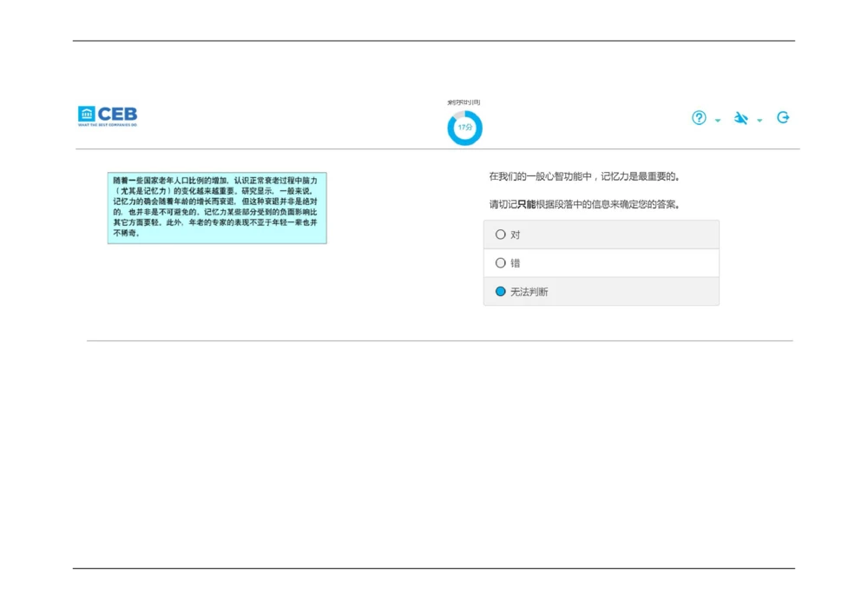Click the CEB logo
The image size is (868, 614).
click(107, 115)
